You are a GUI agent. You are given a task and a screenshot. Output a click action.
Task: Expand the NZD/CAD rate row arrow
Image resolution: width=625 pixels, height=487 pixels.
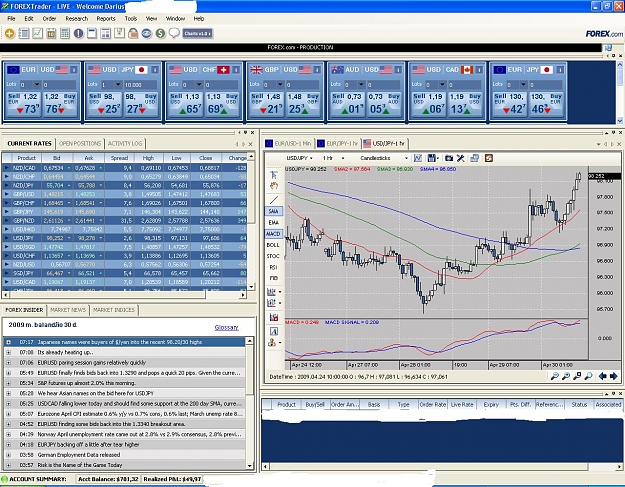(x=6, y=168)
